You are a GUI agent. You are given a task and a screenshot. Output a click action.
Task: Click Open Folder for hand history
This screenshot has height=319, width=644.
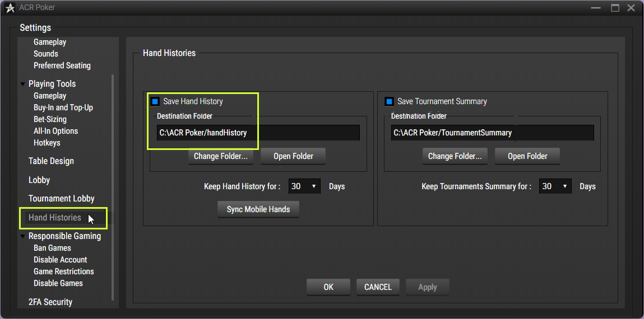(x=293, y=156)
